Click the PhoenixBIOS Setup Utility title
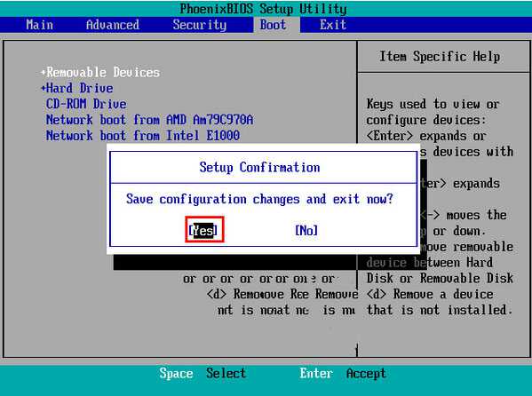Screen dimensions: 532x396 tap(263, 9)
